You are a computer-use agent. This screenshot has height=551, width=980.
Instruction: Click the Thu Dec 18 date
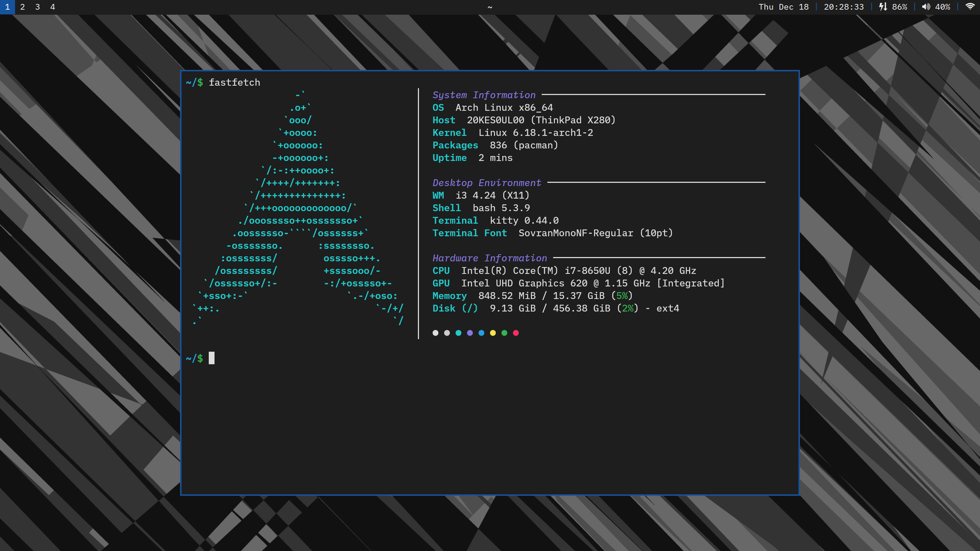point(783,7)
